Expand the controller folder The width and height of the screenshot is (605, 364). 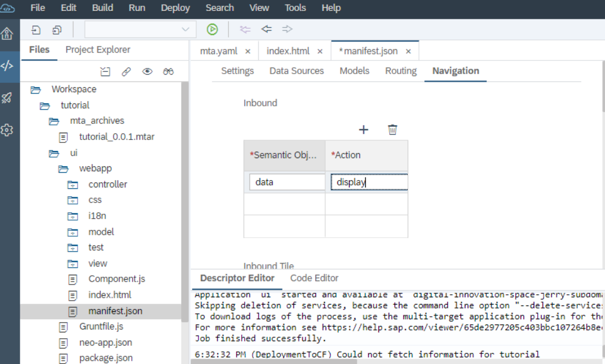72,184
